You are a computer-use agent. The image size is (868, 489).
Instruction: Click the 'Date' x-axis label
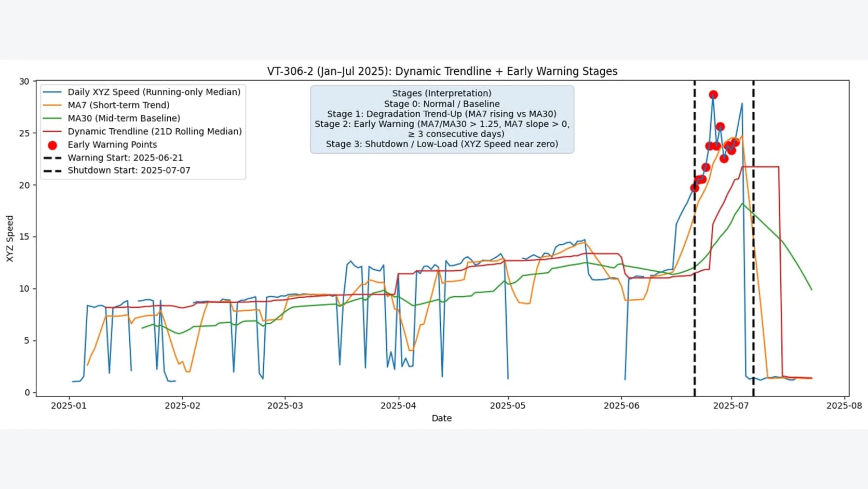[x=442, y=418]
